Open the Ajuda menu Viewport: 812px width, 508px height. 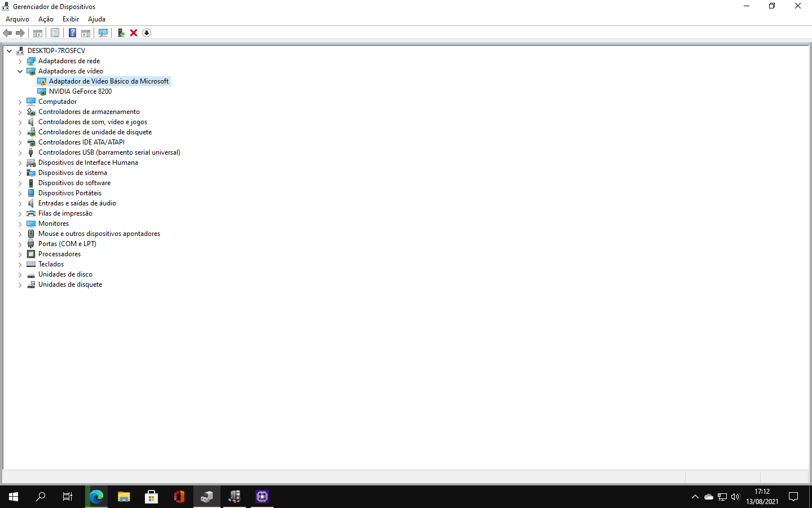click(96, 19)
